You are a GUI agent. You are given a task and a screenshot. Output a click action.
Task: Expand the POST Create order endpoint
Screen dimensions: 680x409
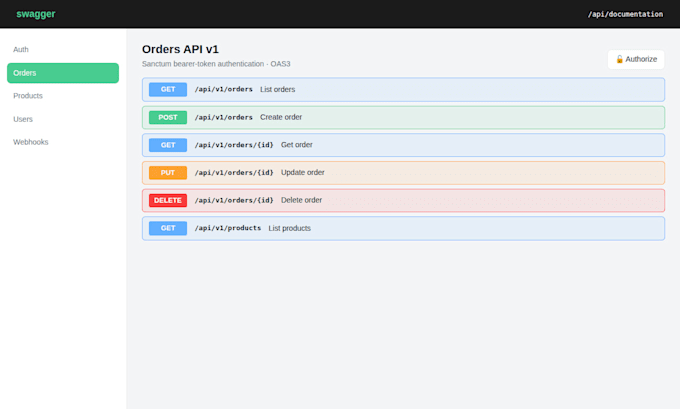pyautogui.click(x=403, y=117)
